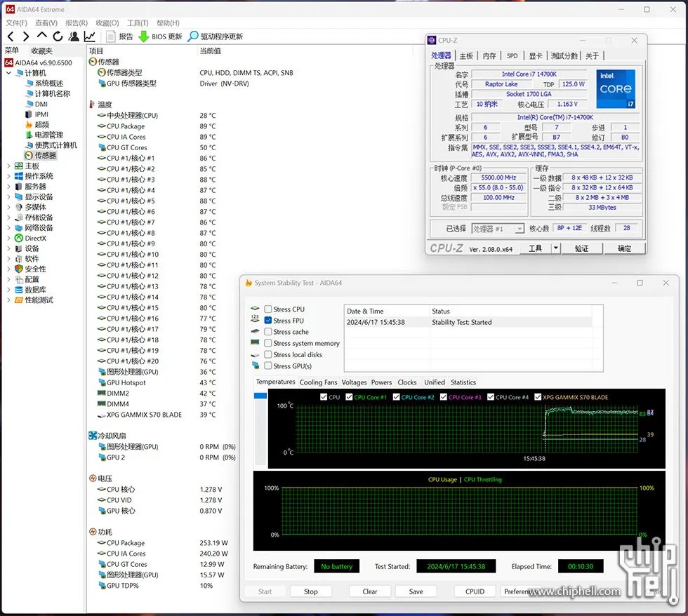Click the 项目 column header
This screenshot has height=616, width=688.
coord(96,51)
